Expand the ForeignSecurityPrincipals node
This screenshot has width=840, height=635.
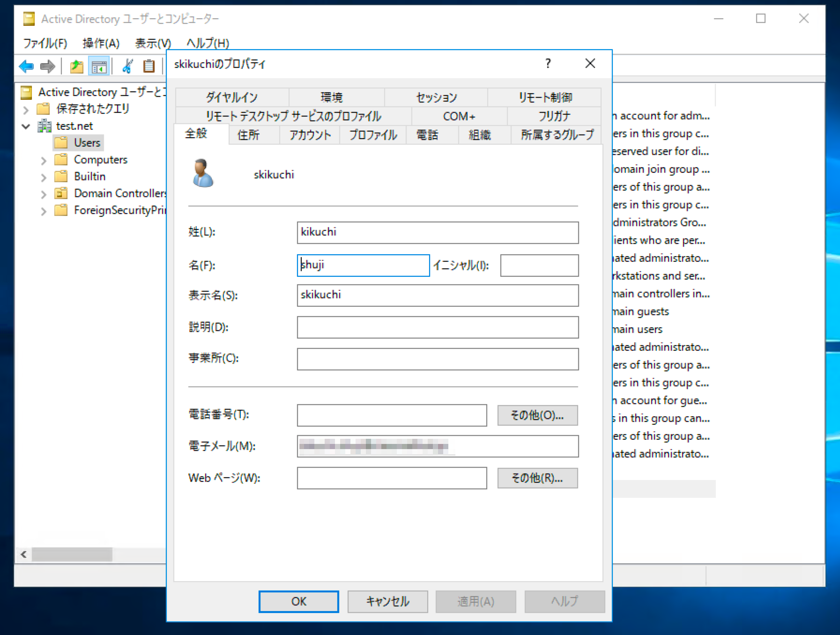[x=43, y=210]
